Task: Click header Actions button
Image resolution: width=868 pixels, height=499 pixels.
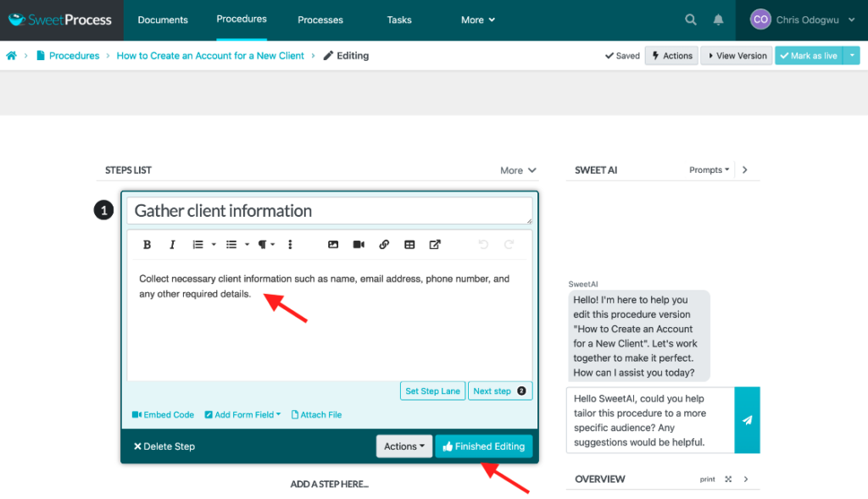Action: pos(671,55)
